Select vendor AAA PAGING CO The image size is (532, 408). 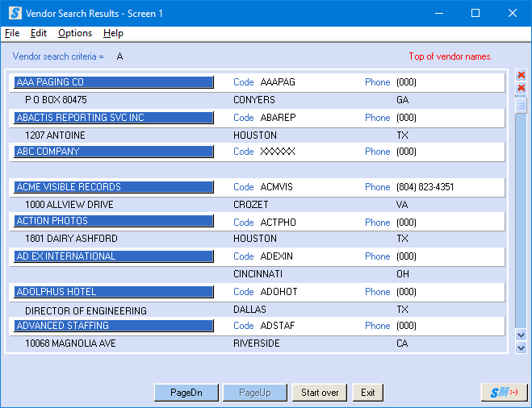(114, 82)
